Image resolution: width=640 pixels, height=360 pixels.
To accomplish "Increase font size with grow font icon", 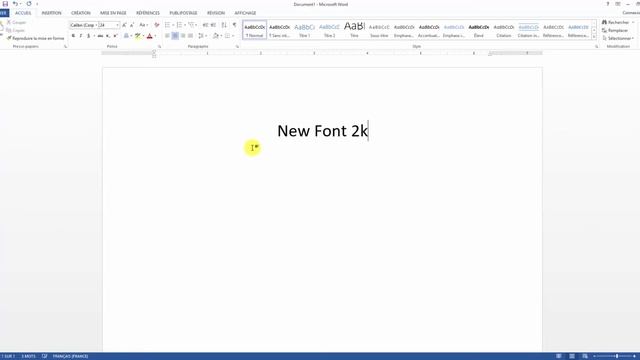I will click(124, 25).
